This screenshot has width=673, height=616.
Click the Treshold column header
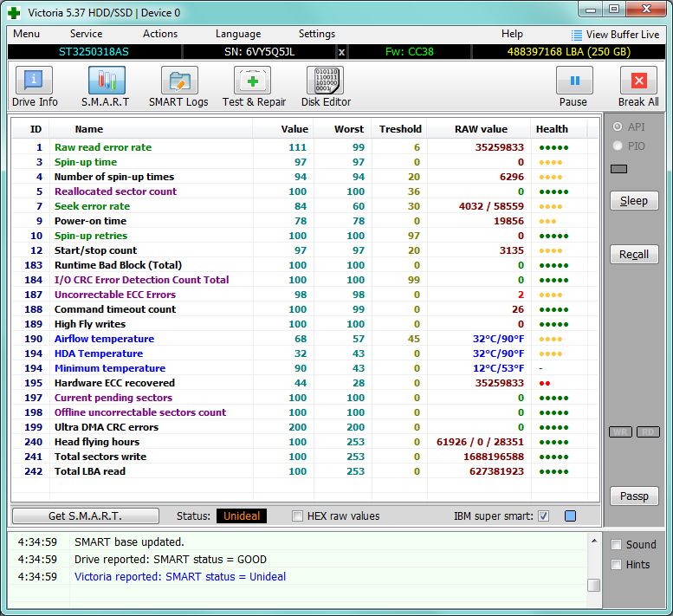(400, 129)
